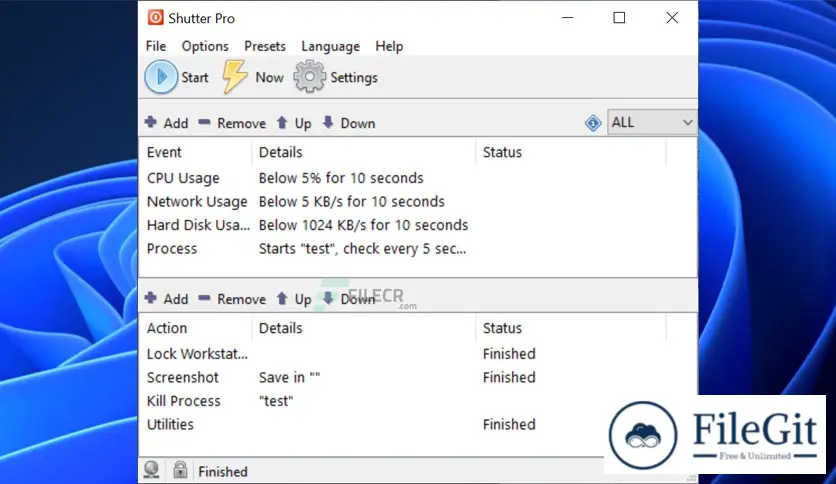The width and height of the screenshot is (836, 484).
Task: Click 'Save in ""' details of Screenshot
Action: pyautogui.click(x=290, y=377)
